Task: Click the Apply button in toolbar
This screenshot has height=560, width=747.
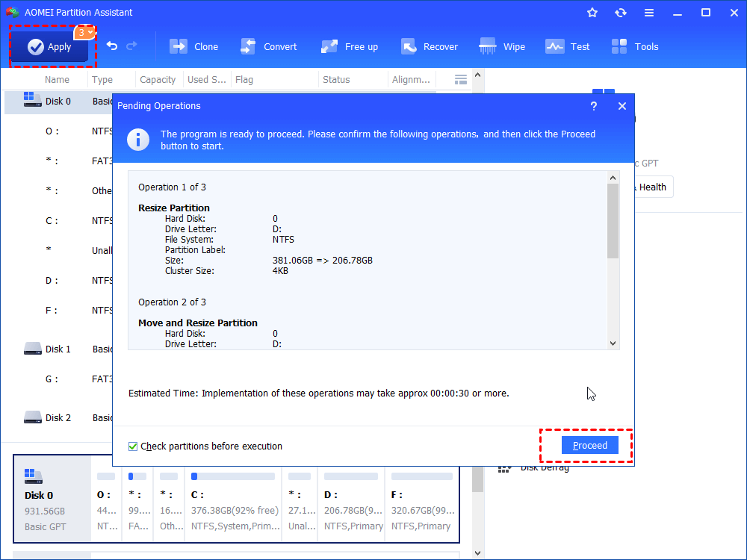Action: (x=49, y=46)
